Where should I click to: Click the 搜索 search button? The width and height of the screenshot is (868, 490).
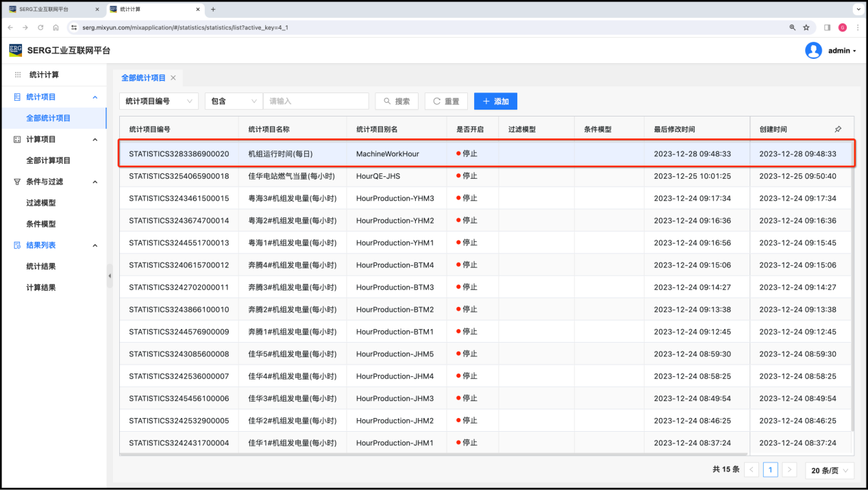tap(397, 101)
